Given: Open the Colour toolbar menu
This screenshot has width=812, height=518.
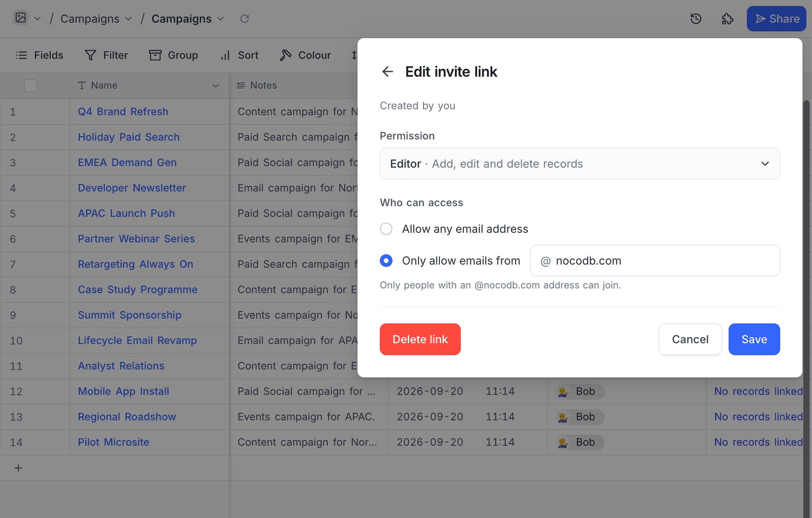Looking at the screenshot, I should coord(305,55).
